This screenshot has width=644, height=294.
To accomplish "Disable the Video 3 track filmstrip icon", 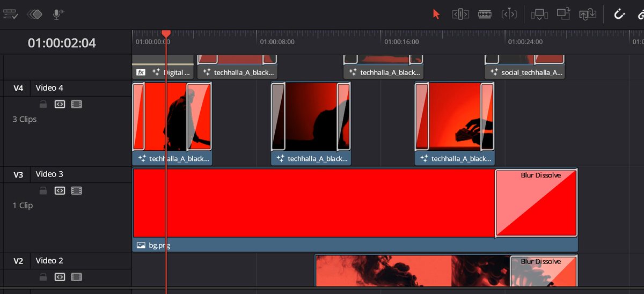I will pyautogui.click(x=76, y=190).
